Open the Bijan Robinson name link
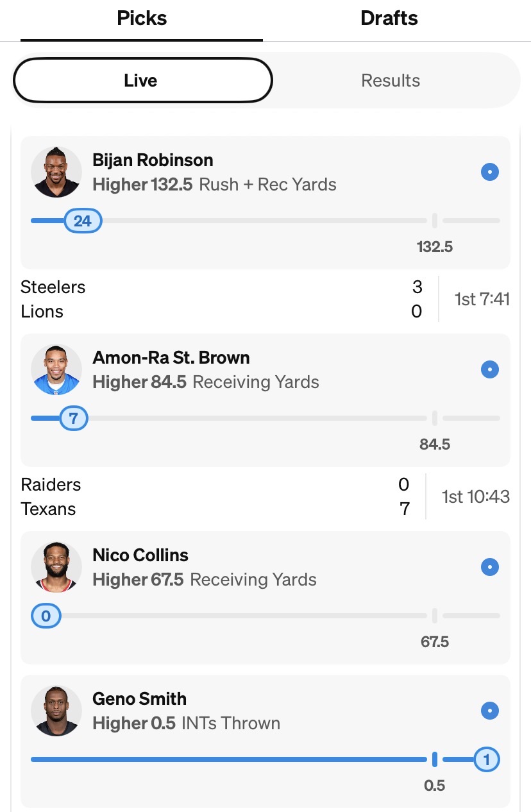 click(153, 160)
